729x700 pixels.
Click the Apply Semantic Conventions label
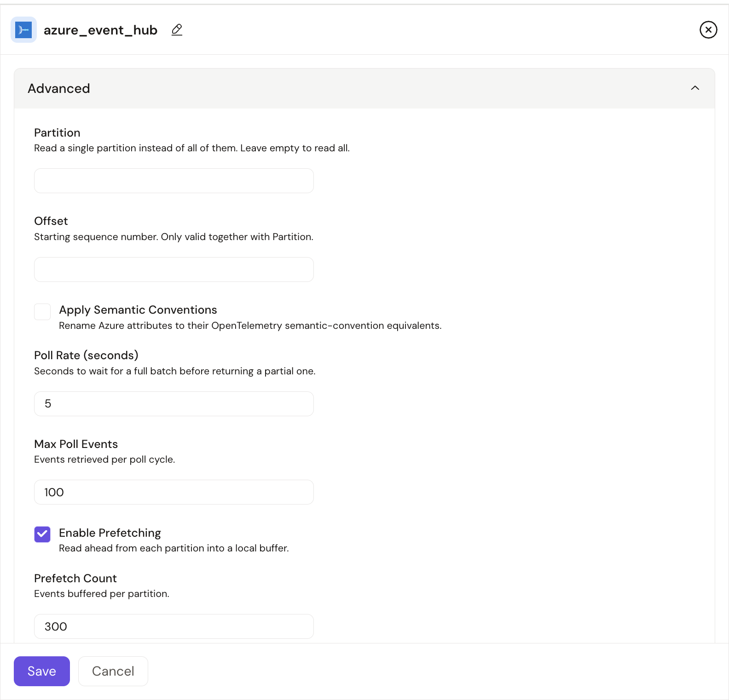pyautogui.click(x=138, y=310)
